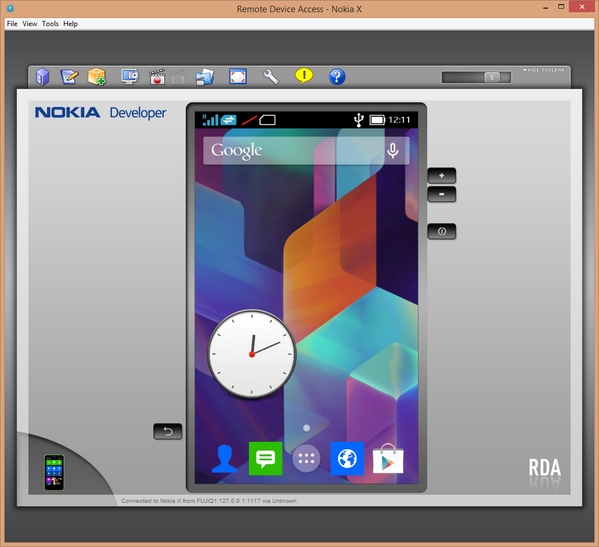599x547 pixels.
Task: Click the greyed-out clapperboard stop icon
Action: [x=178, y=77]
